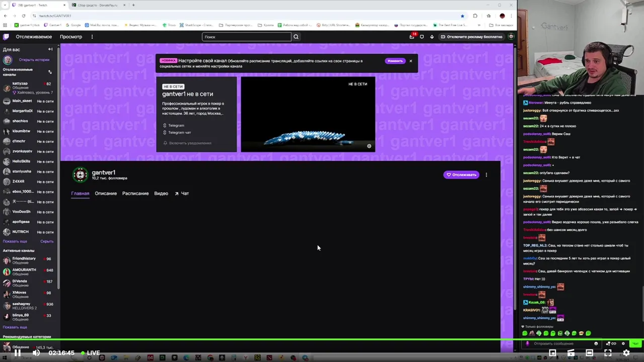Click the Bits gem icon in the top bar
The width and height of the screenshot is (644, 362).
click(x=432, y=37)
